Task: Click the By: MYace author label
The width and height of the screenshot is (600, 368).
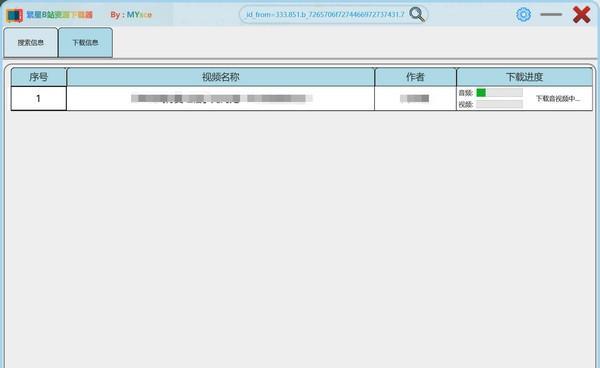Action: (x=131, y=15)
